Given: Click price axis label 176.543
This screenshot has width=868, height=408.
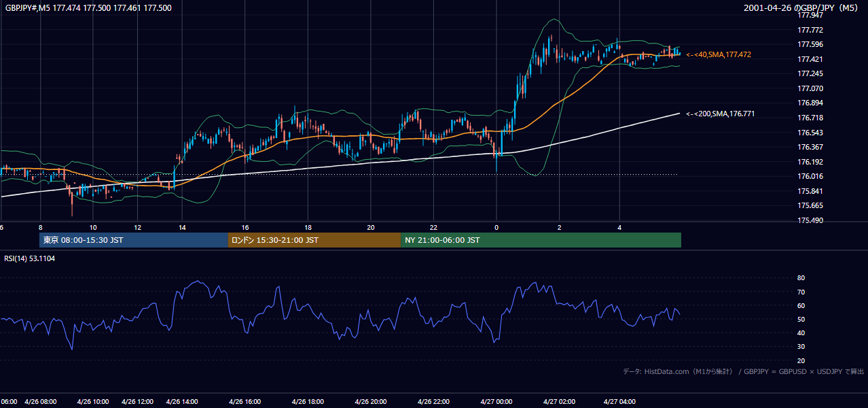Looking at the screenshot, I should [810, 133].
